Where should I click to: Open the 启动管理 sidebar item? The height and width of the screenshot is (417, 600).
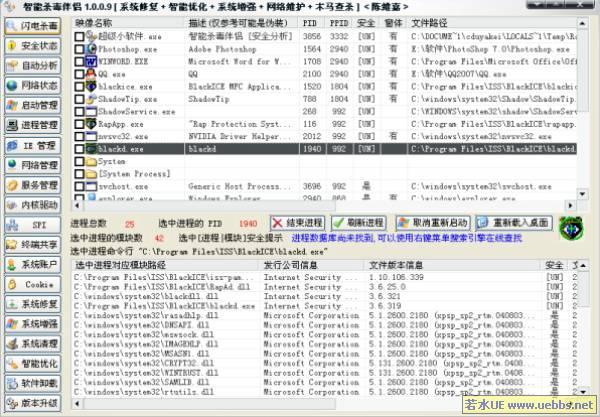(33, 106)
